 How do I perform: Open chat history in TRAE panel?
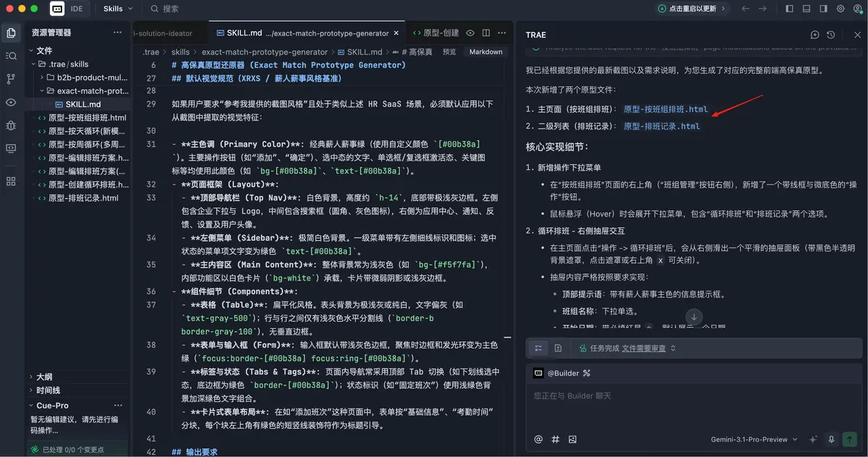pyautogui.click(x=831, y=35)
